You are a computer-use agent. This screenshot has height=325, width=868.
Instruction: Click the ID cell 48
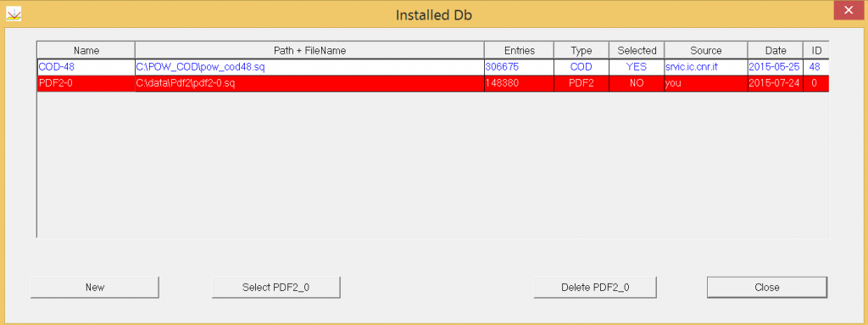pos(816,66)
